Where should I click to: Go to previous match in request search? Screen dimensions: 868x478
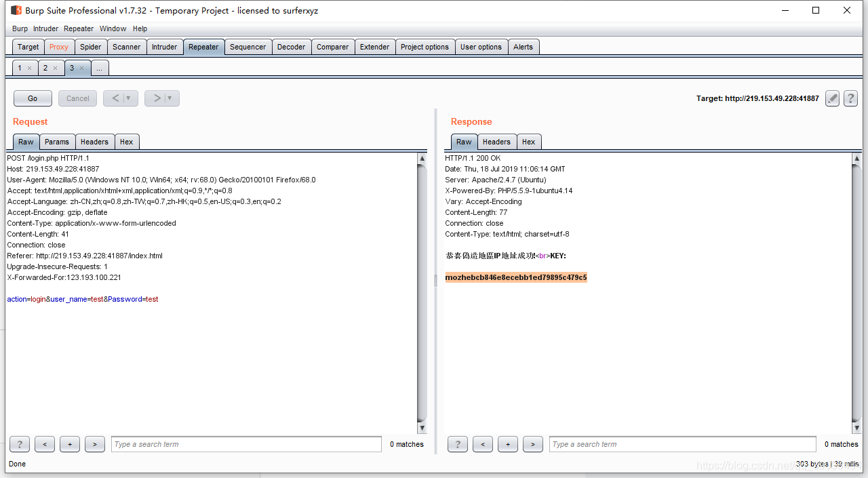coord(45,444)
